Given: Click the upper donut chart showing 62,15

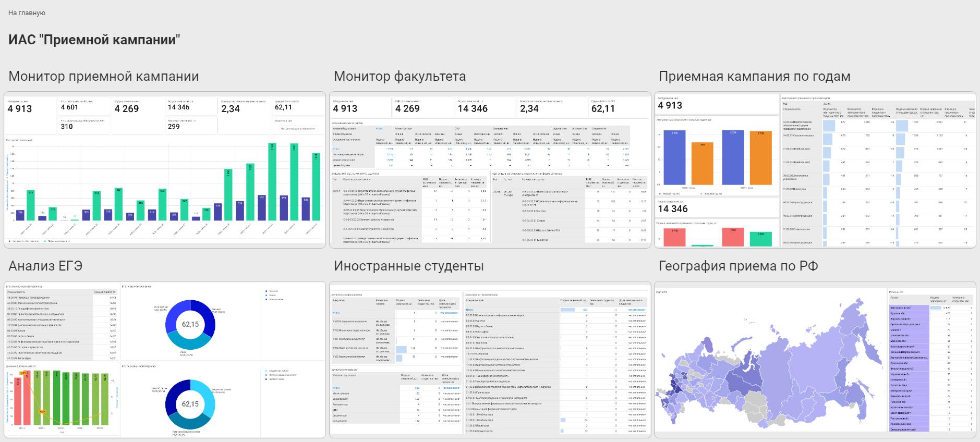Looking at the screenshot, I should (190, 324).
